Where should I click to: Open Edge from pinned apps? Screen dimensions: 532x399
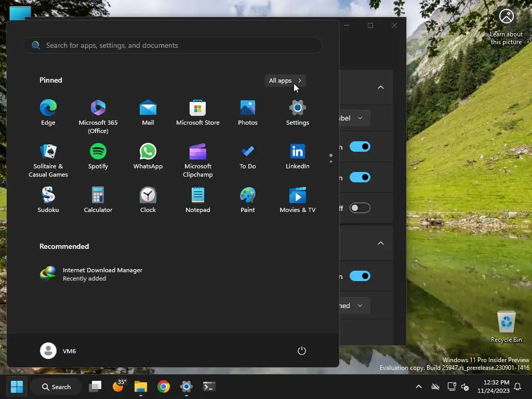click(48, 113)
